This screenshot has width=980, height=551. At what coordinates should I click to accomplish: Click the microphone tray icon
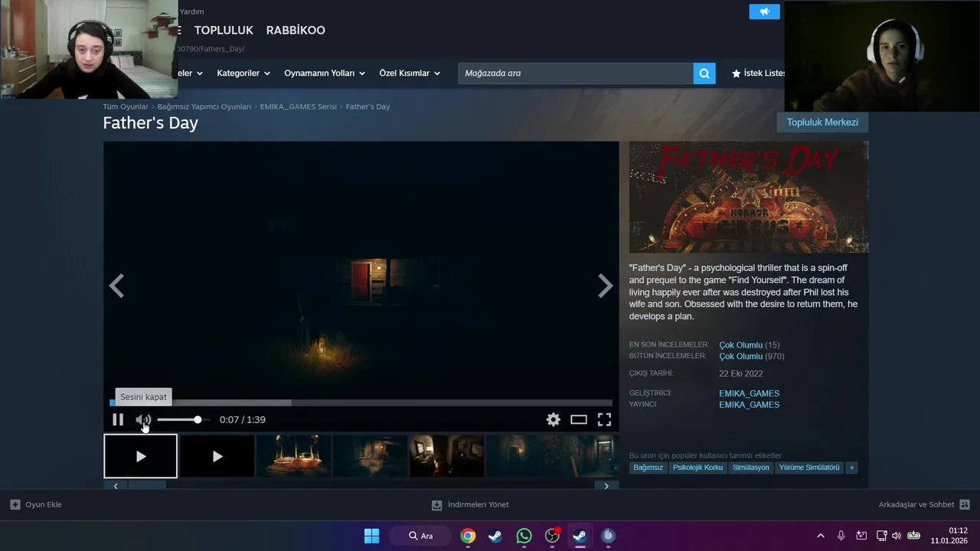pos(841,536)
